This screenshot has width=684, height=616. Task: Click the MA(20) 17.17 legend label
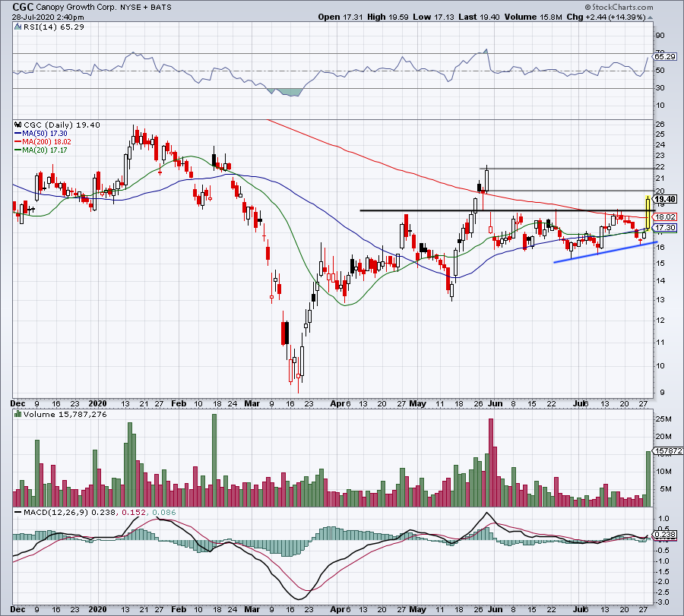click(x=45, y=150)
